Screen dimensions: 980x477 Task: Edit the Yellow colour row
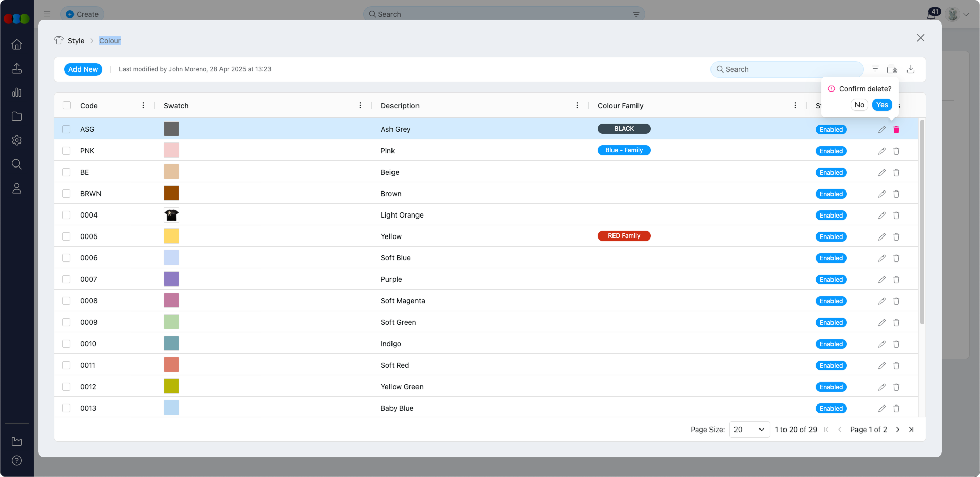pos(881,237)
